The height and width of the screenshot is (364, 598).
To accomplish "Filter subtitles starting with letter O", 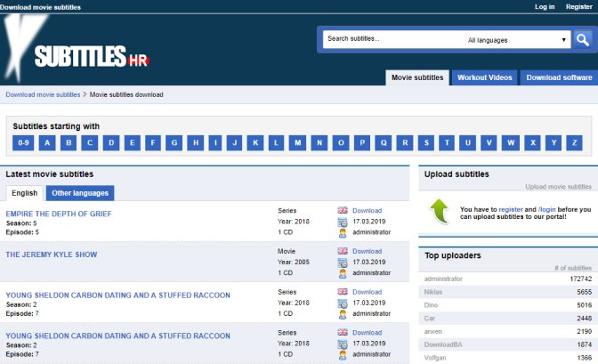I will [341, 142].
